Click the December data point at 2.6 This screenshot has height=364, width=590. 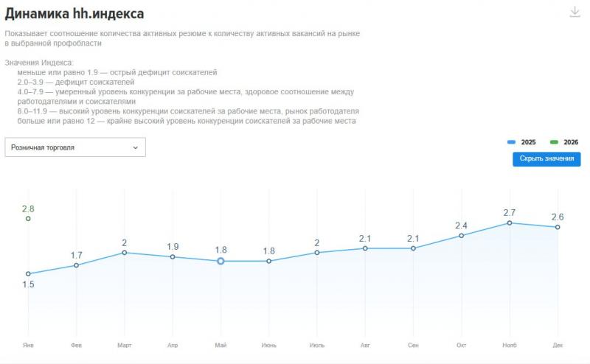coord(558,227)
